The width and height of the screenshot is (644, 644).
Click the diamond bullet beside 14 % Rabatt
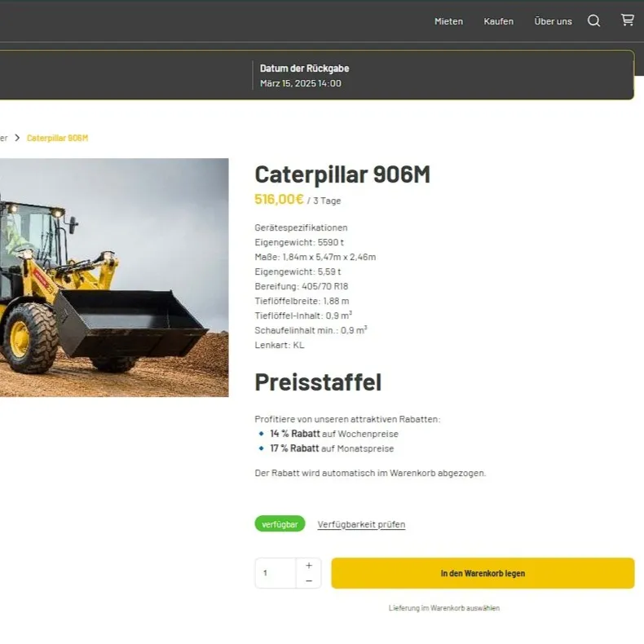[x=262, y=434]
